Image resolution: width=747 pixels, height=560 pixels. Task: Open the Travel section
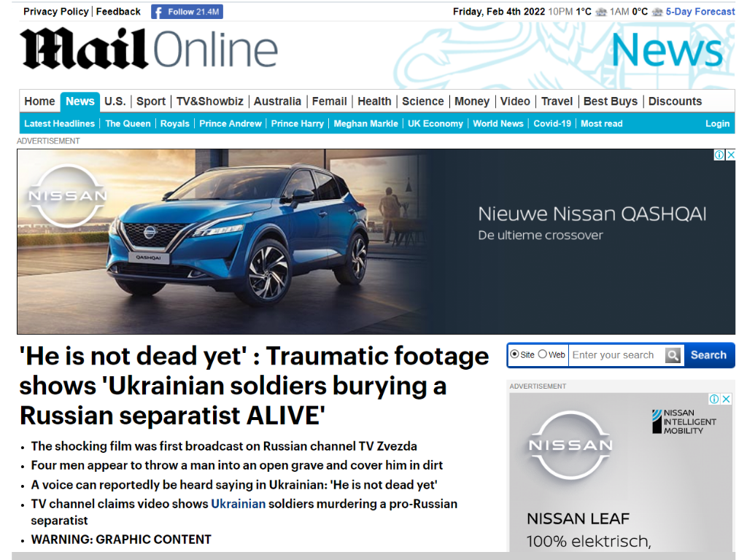[557, 101]
